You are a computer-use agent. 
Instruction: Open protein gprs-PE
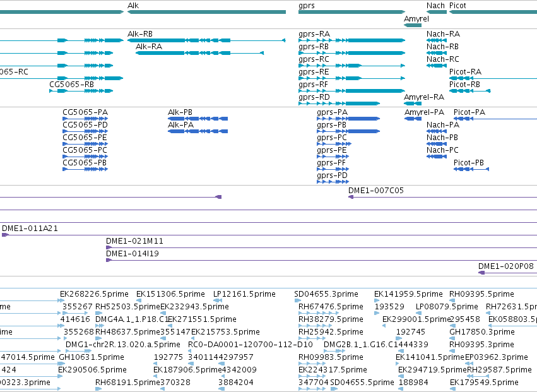[332, 151]
